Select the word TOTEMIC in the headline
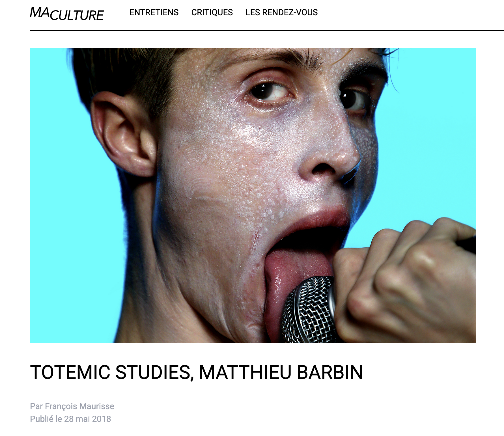The height and width of the screenshot is (436, 504). tap(70, 372)
